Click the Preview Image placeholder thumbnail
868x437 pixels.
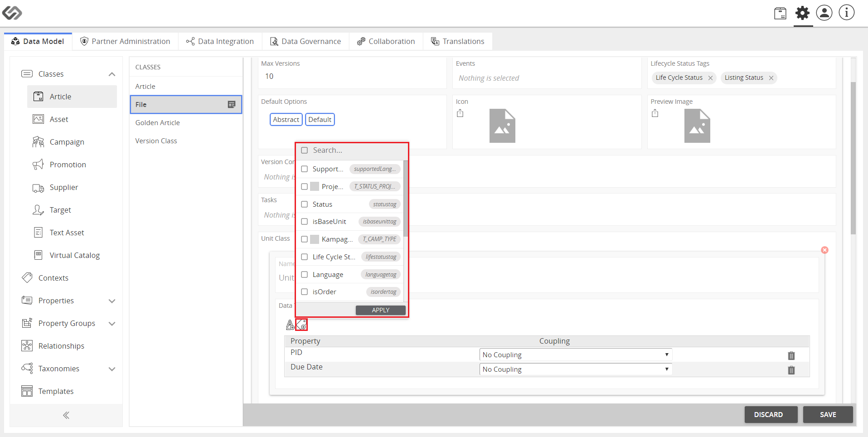point(697,126)
